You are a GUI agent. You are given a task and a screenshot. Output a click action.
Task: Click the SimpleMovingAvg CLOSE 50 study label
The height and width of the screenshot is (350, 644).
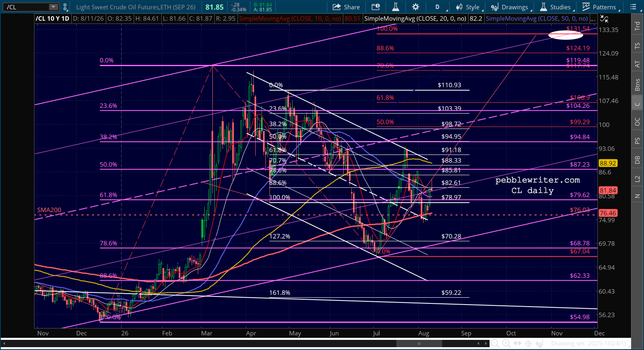pyautogui.click(x=537, y=19)
